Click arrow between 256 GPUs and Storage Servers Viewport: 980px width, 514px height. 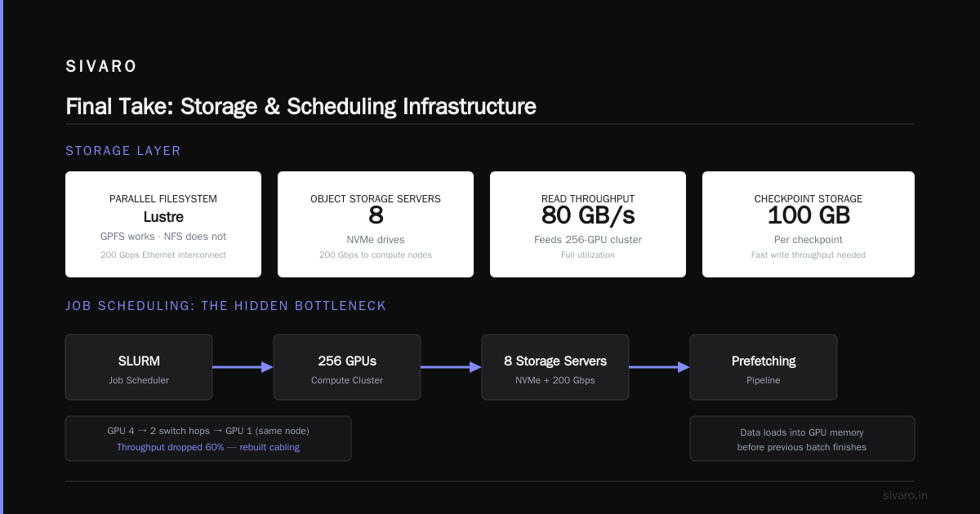451,367
